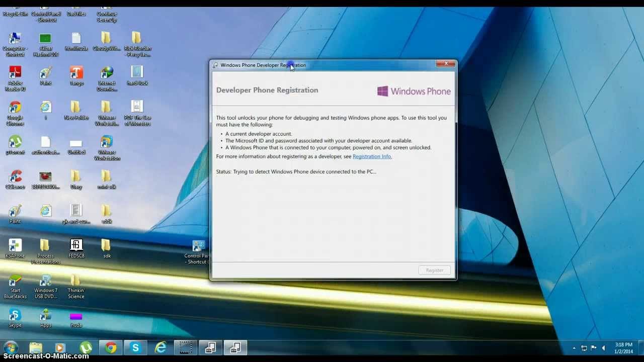Image resolution: width=644 pixels, height=362 pixels.
Task: Switch to Skype in the taskbar
Action: [x=135, y=347]
